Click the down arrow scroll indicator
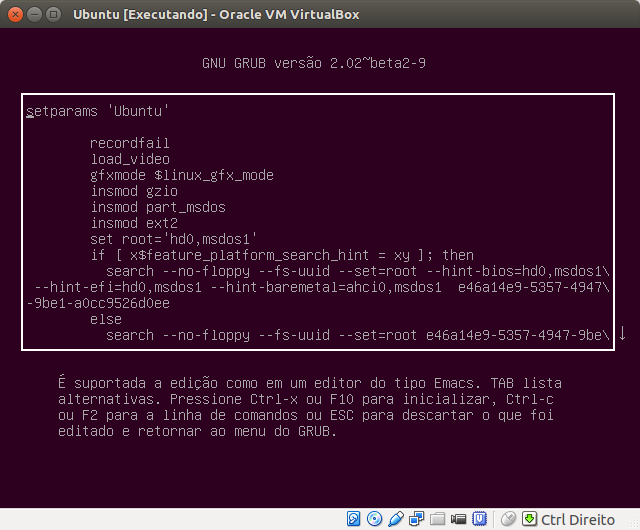Image resolution: width=640 pixels, height=530 pixels. point(622,333)
